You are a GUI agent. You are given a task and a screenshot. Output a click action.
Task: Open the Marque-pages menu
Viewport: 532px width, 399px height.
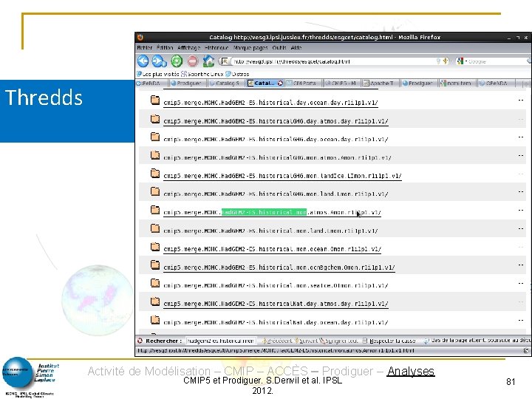pos(250,48)
